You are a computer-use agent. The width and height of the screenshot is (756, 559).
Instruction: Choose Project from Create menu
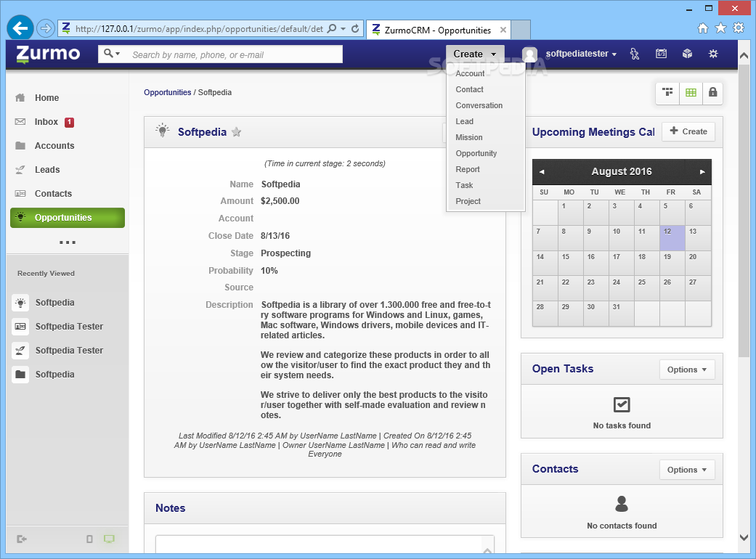(x=468, y=201)
